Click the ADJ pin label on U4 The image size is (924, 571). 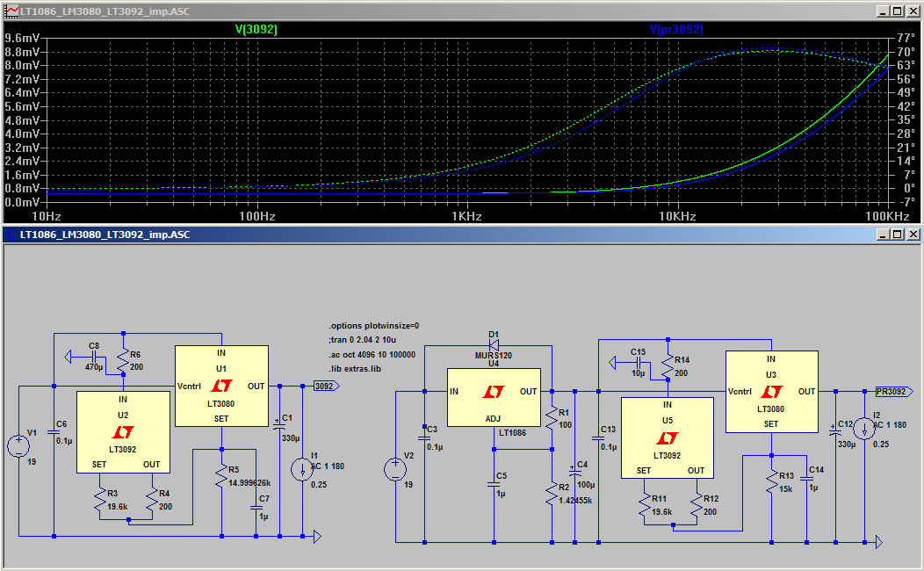click(x=494, y=418)
